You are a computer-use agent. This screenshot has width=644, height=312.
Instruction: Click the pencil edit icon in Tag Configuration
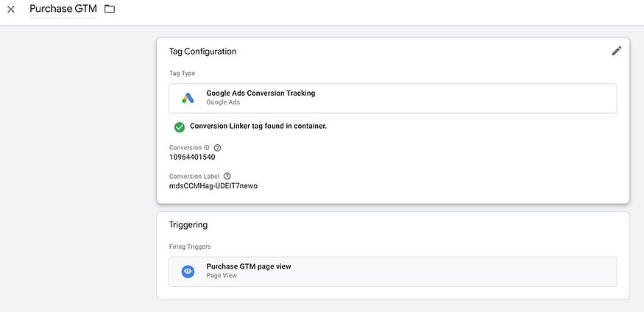click(x=617, y=51)
